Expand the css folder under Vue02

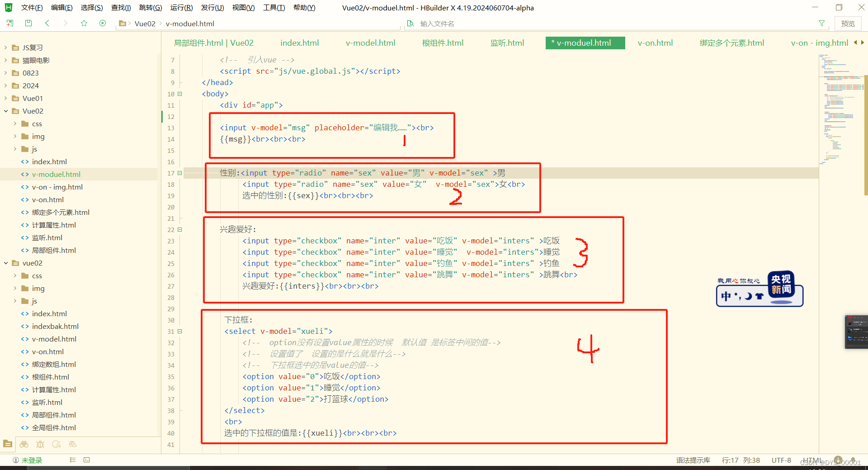(x=15, y=123)
